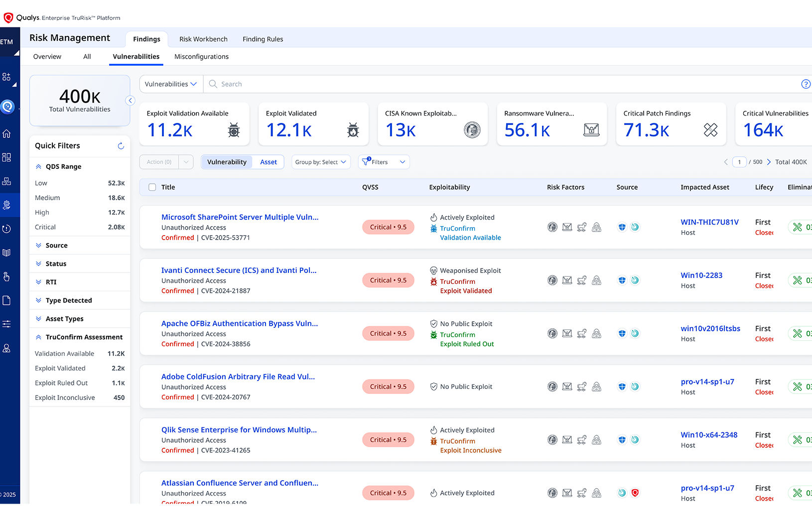Collapse the left panel with arrow button
Viewport: 812px width, 513px height.
131,101
